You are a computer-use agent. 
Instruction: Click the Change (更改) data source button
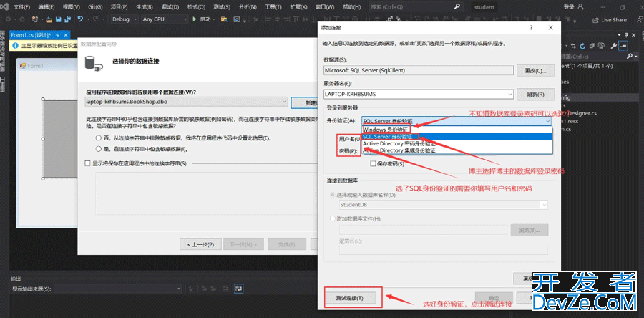click(x=535, y=70)
